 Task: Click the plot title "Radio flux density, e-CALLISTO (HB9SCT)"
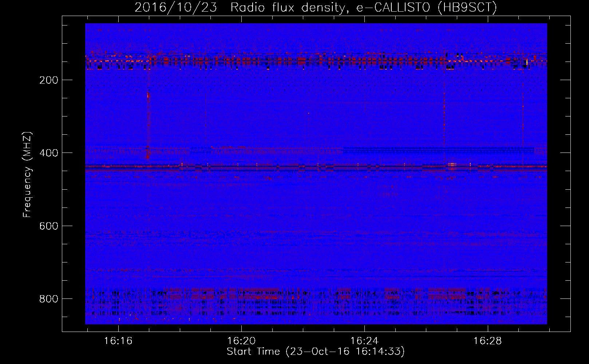(x=363, y=7)
